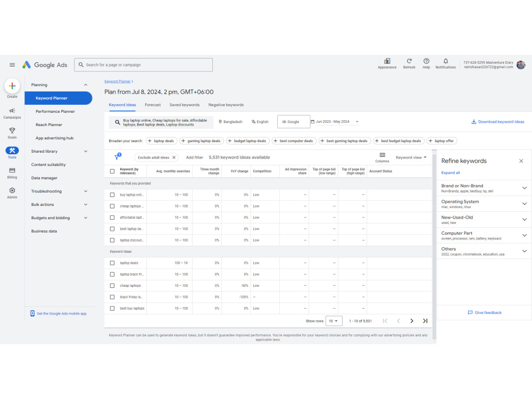
Task: Check the 'black friday la..' keyword row
Action: tap(112, 297)
